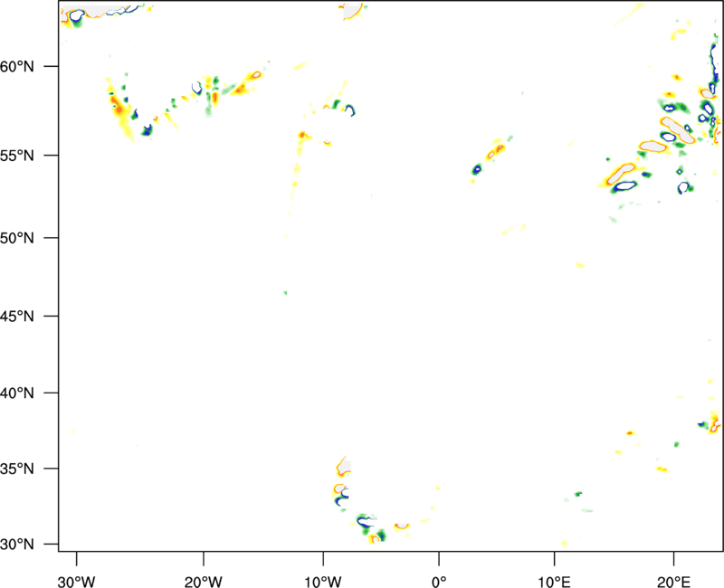Click the 10°W longitude label

click(x=323, y=582)
